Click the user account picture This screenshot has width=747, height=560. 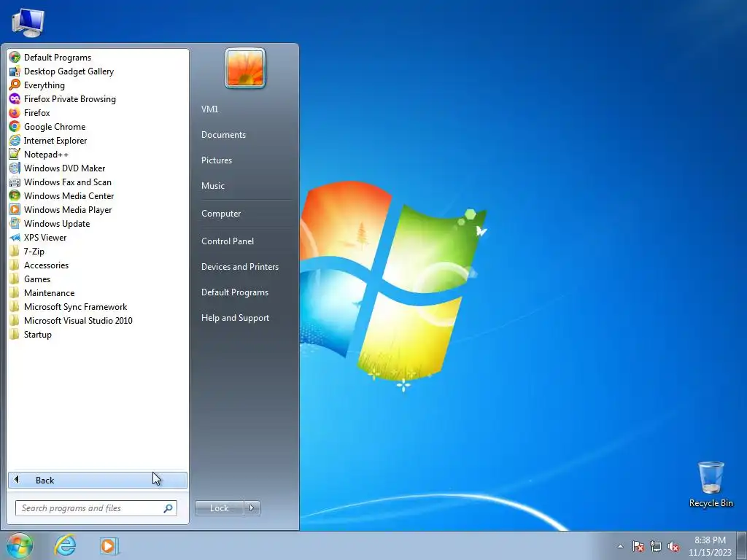pos(245,68)
